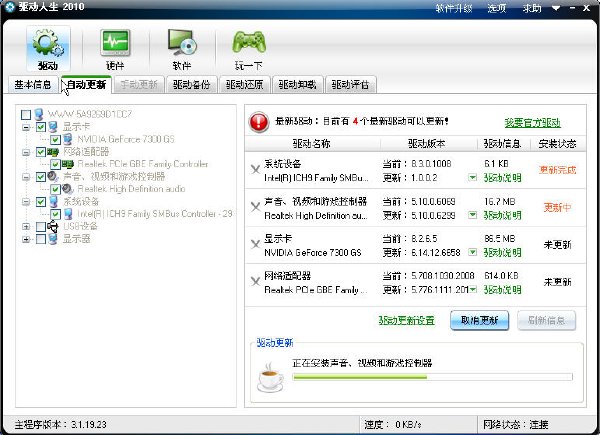600x435 pixels.
Task: Open the 选项 menu in title bar
Action: [497, 8]
